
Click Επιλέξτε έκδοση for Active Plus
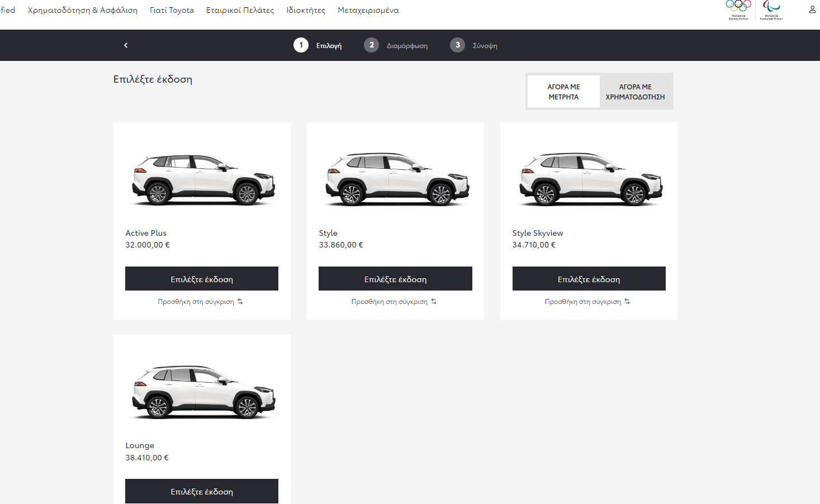(x=202, y=279)
